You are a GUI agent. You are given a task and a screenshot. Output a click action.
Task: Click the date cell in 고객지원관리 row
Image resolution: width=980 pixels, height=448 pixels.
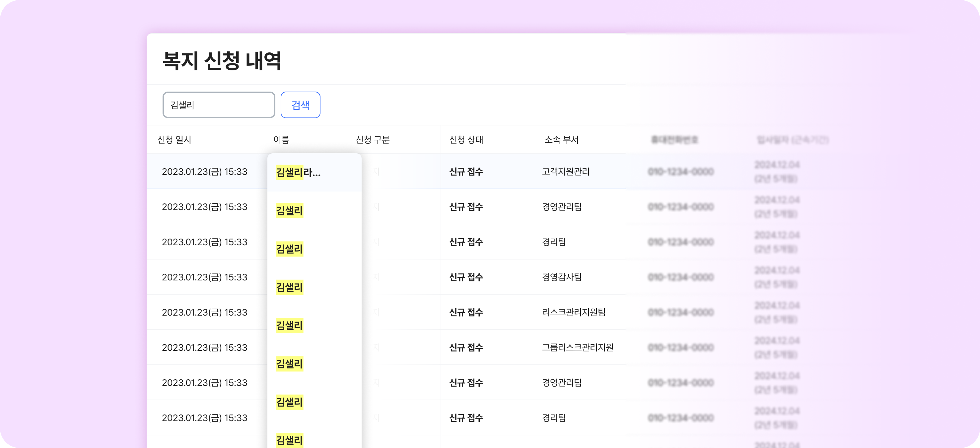(x=204, y=172)
